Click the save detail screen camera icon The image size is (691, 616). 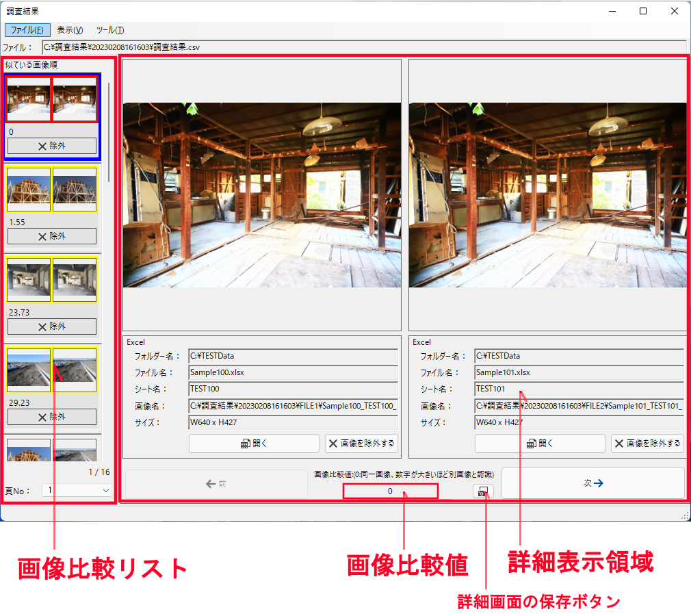tap(482, 491)
